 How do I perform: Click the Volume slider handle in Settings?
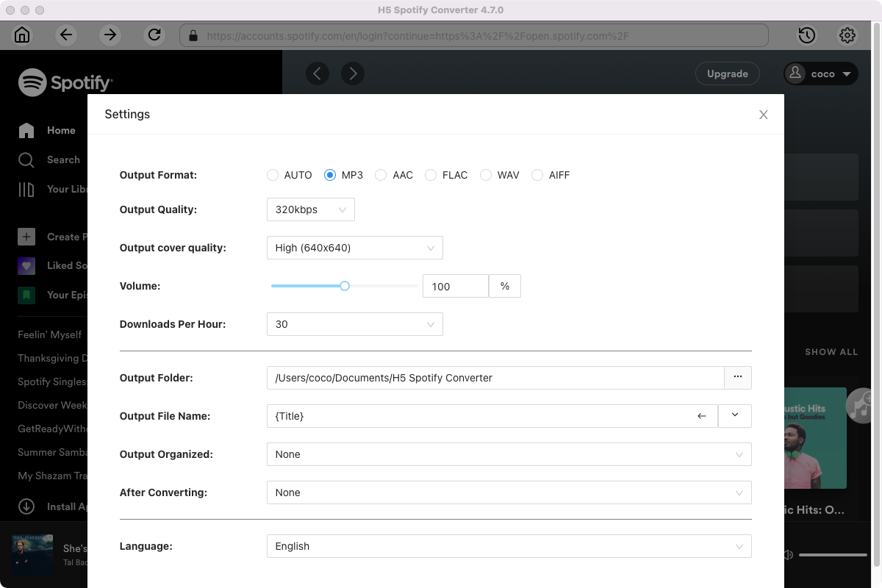point(345,286)
